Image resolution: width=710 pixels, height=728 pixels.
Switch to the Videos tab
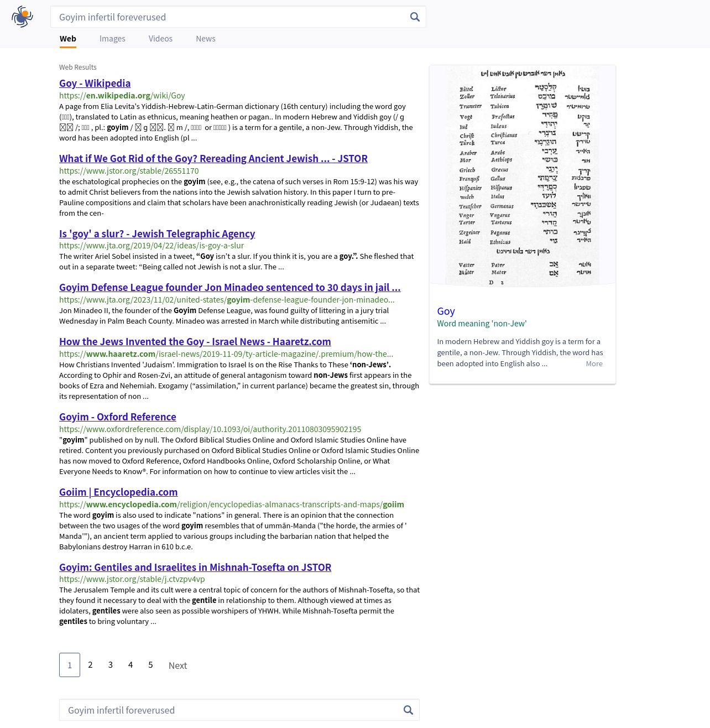(160, 39)
